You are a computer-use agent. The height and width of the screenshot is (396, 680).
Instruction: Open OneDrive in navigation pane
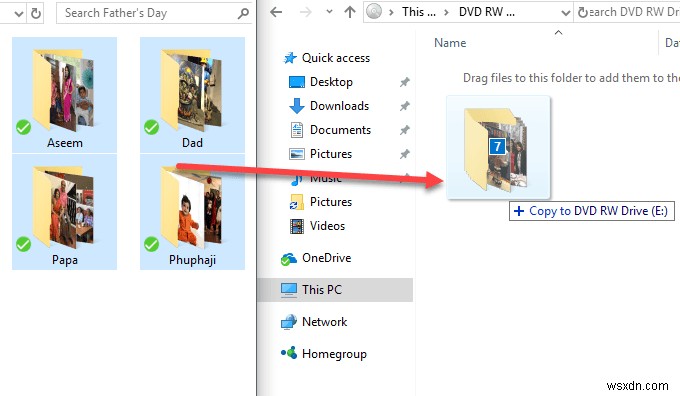[327, 258]
